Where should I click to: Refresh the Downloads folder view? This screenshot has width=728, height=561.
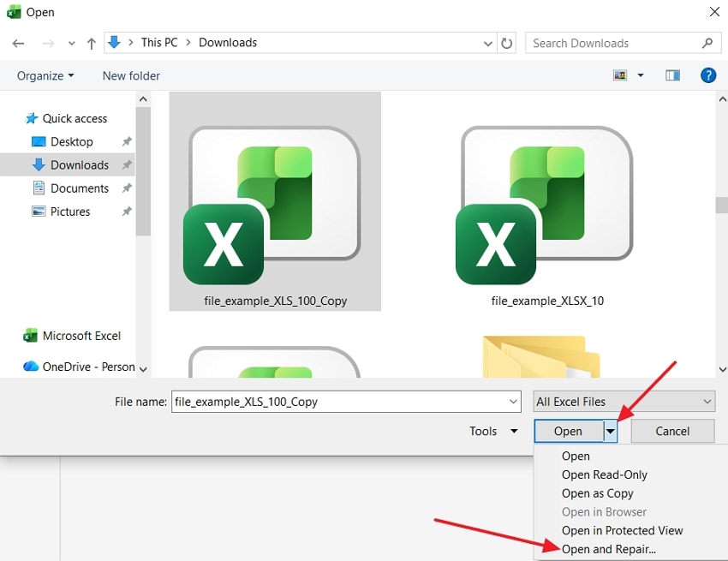[x=507, y=43]
